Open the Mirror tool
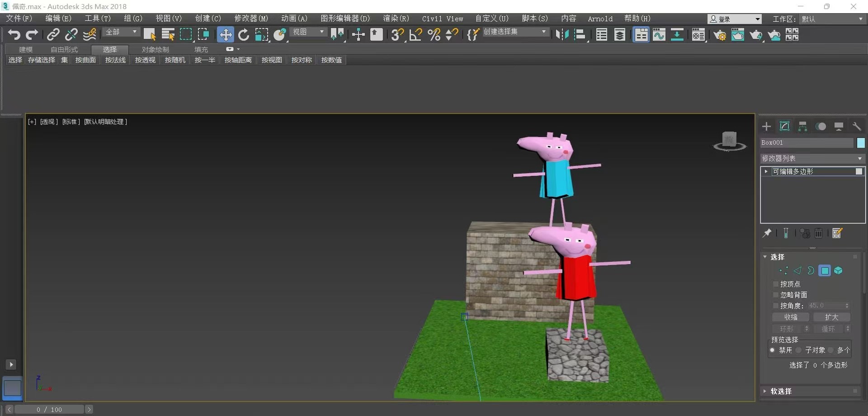This screenshot has width=868, height=416. click(x=562, y=35)
